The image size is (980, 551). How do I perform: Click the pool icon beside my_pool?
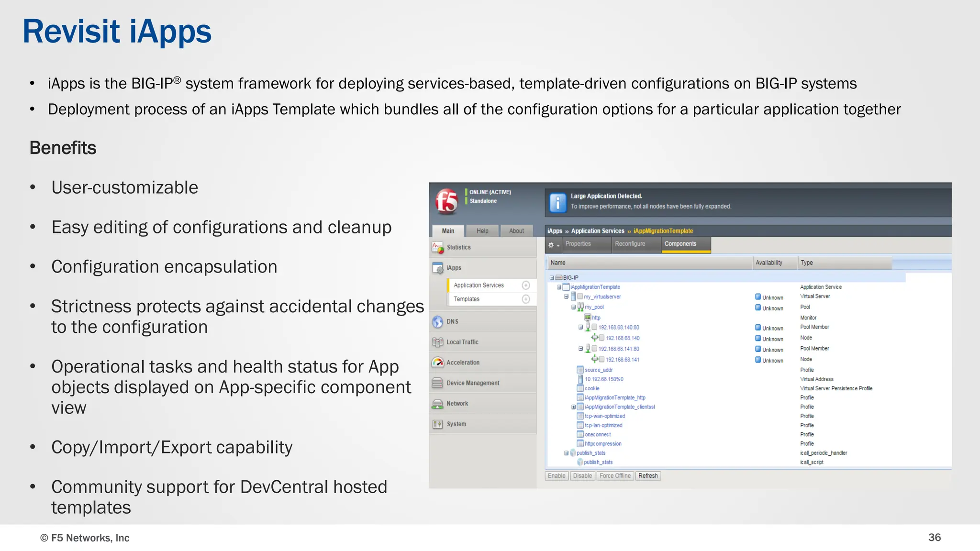(x=580, y=307)
